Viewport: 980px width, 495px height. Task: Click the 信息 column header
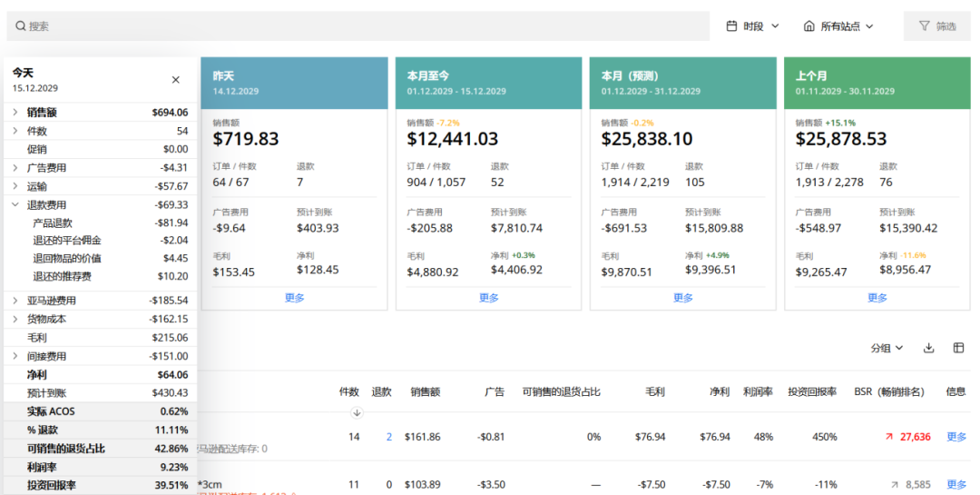[955, 391]
